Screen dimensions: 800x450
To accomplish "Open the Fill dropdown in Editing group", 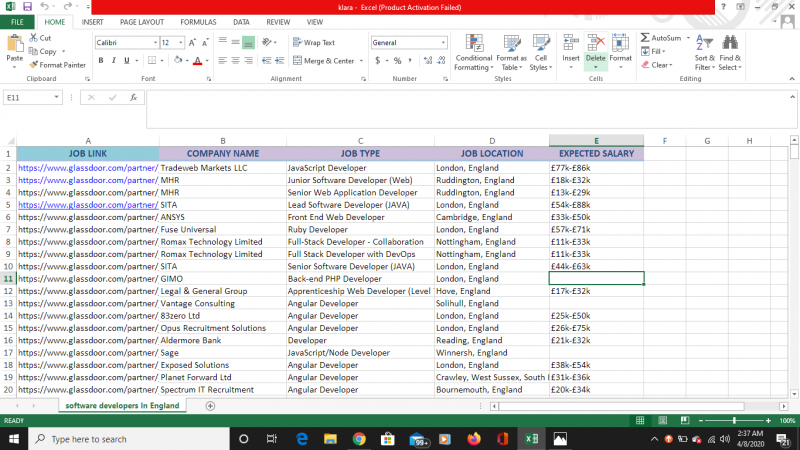I will [x=654, y=52].
